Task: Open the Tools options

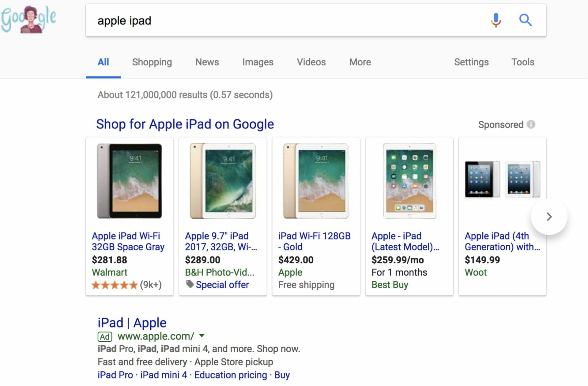Action: tap(523, 62)
